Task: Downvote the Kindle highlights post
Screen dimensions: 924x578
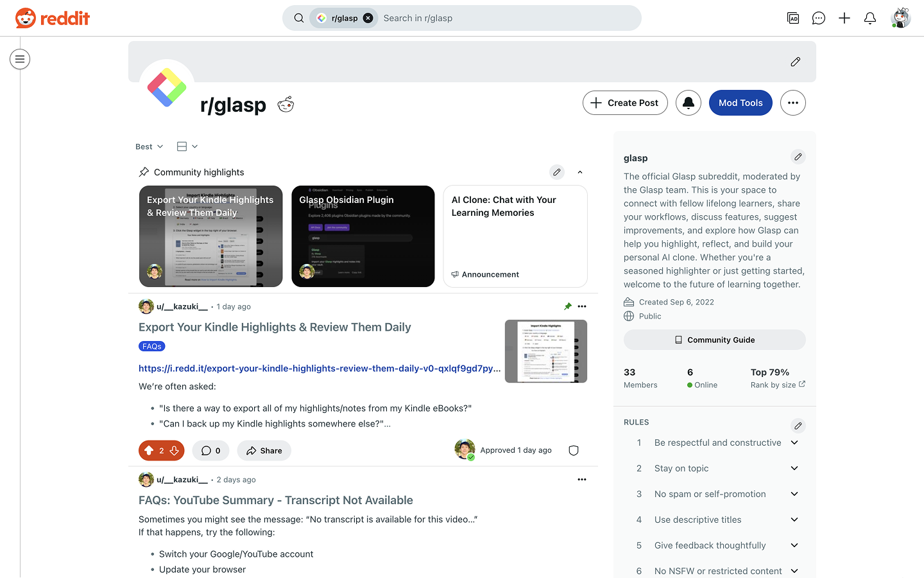Action: coord(175,451)
